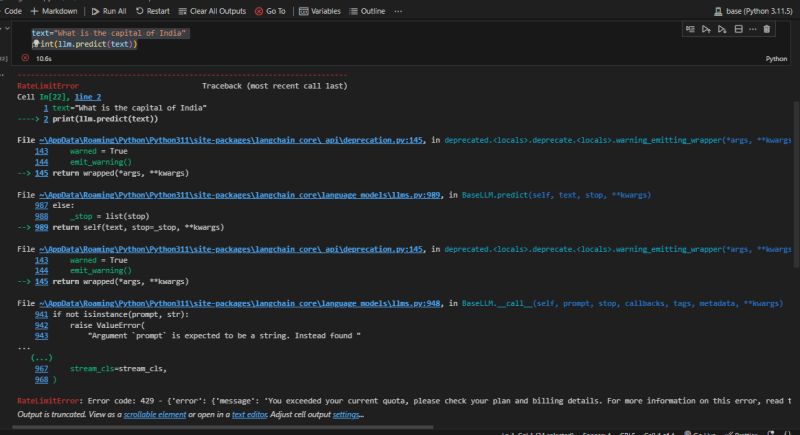This screenshot has height=435, width=800.
Task: Delete the cell with the trash icon
Action: (767, 30)
